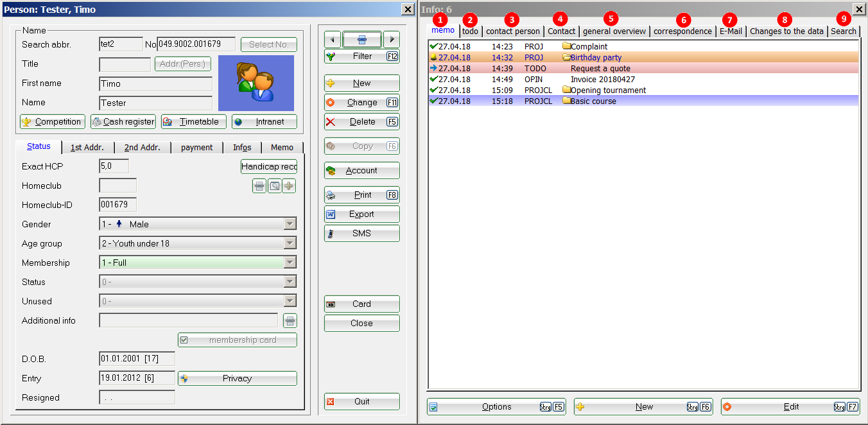
Task: Open the correspondence tab
Action: click(682, 31)
